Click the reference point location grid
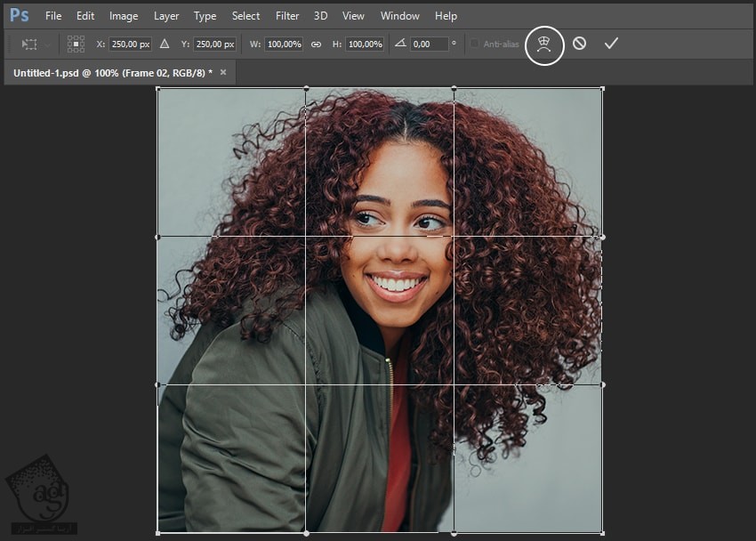Screen dimensions: 756x541 point(76,44)
